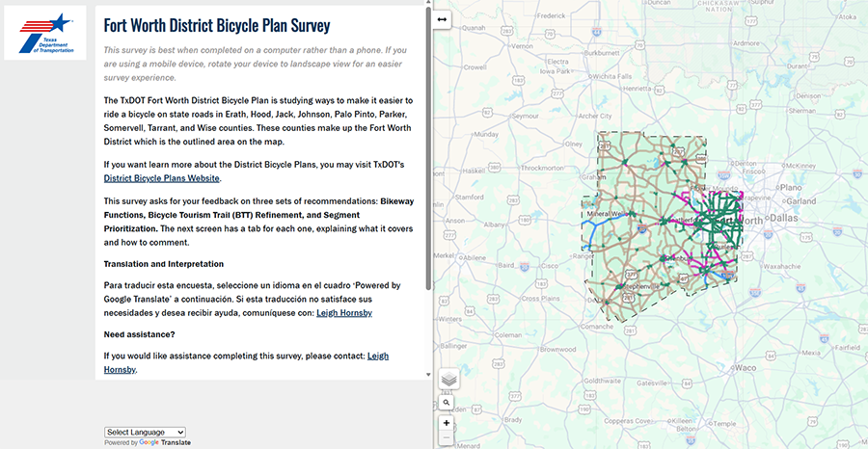The height and width of the screenshot is (449, 868).
Task: Open the District Bicycle Plans Website link
Action: pos(162,178)
